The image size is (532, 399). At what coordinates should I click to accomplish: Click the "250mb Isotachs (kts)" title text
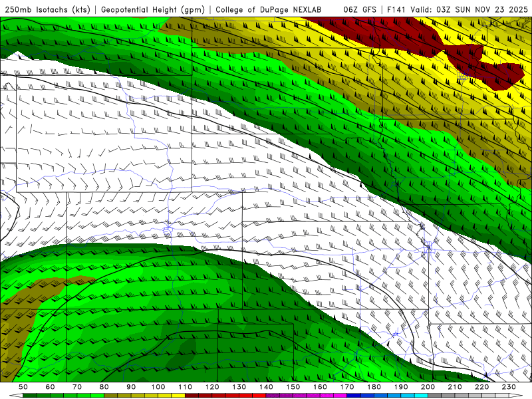(x=47, y=9)
